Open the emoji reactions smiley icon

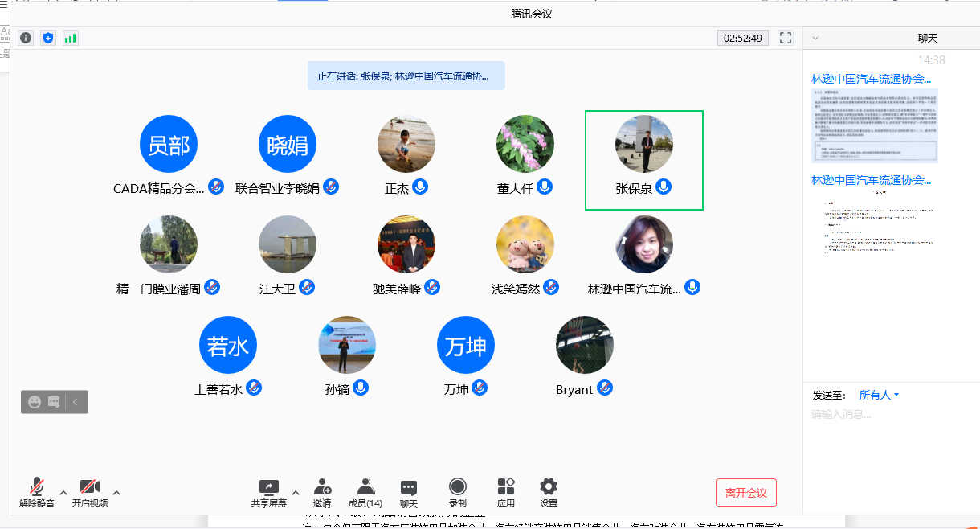pyautogui.click(x=35, y=402)
